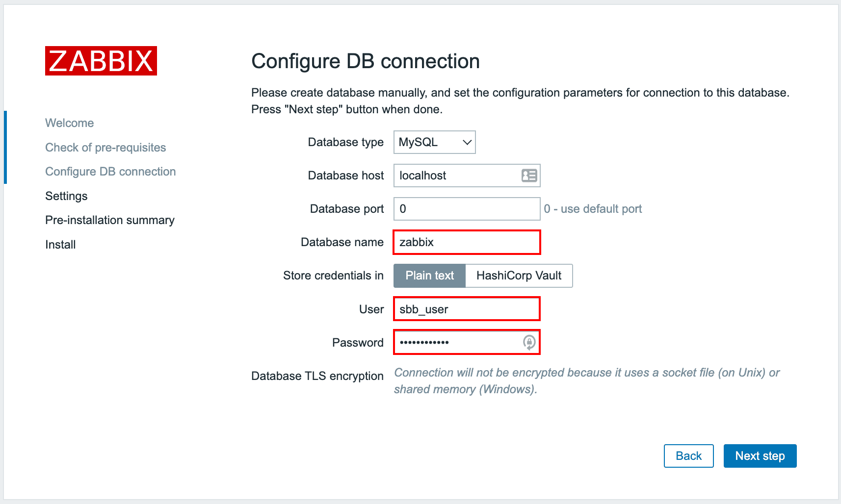
Task: Focus the Database name field
Action: tap(467, 242)
